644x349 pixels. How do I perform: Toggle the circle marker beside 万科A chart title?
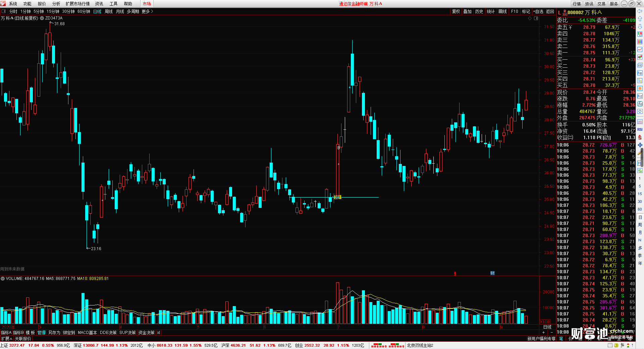click(x=42, y=18)
